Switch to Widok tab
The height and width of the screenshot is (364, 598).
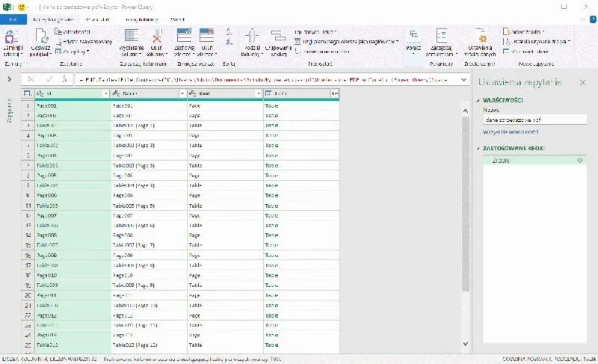point(177,19)
